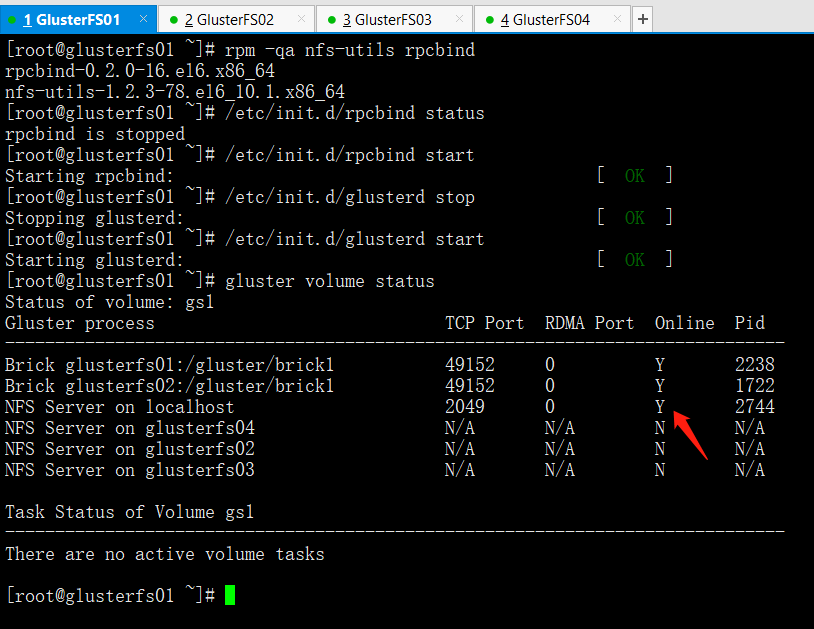The height and width of the screenshot is (629, 814).
Task: Click the 'RDMA Port' column header
Action: [590, 323]
